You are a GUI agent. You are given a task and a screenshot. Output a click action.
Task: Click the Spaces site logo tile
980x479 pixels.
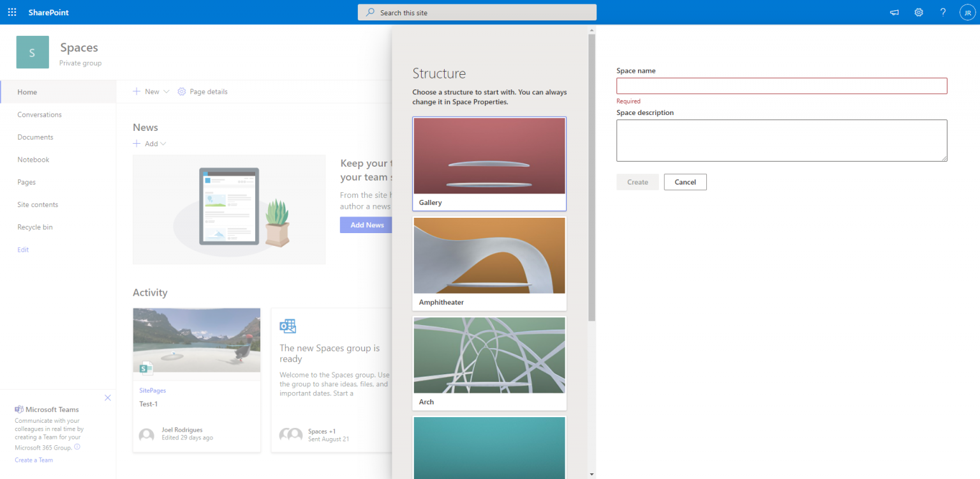pyautogui.click(x=32, y=51)
